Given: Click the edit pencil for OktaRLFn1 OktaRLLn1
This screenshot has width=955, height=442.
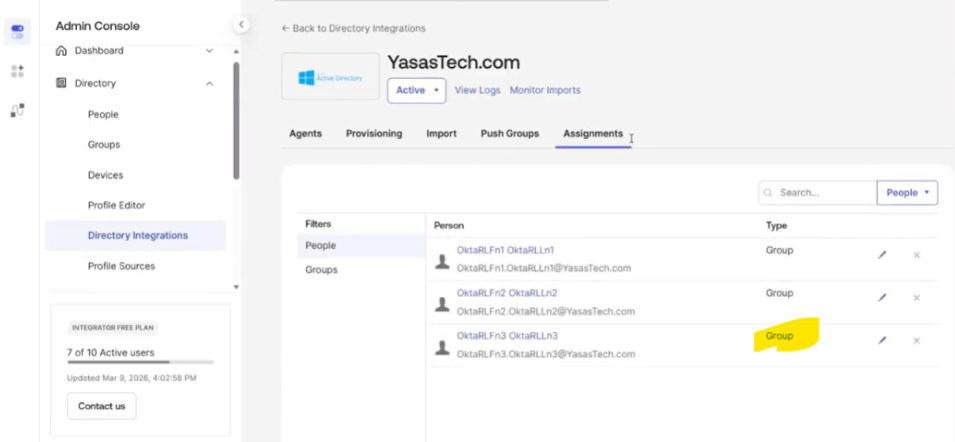Looking at the screenshot, I should 882,255.
